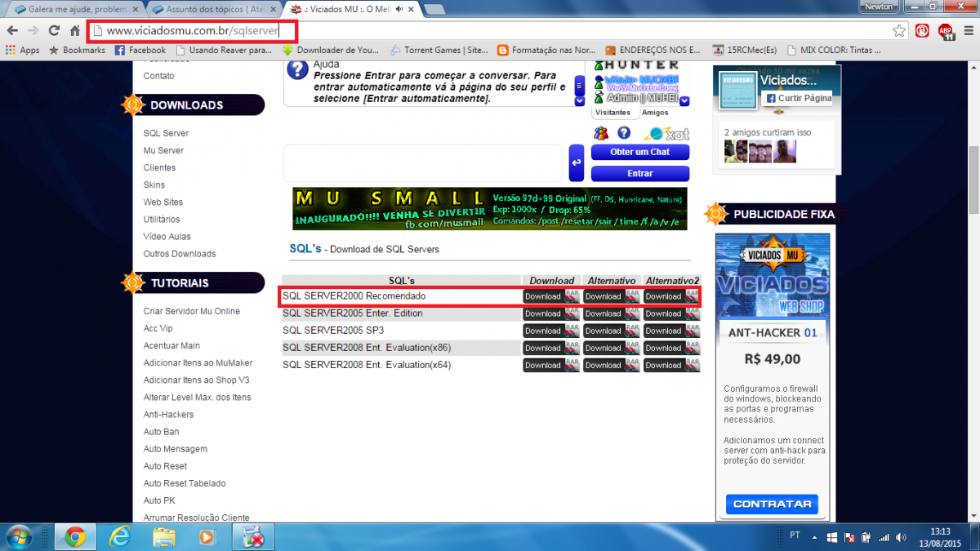Open the Clientes link in sidebar
The image size is (980, 551).
pos(159,167)
